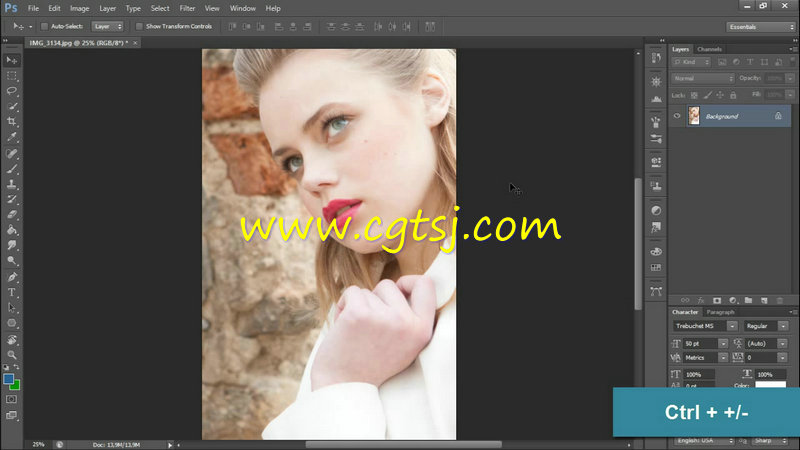
Task: Swap foreground and background colors
Action: 17,367
